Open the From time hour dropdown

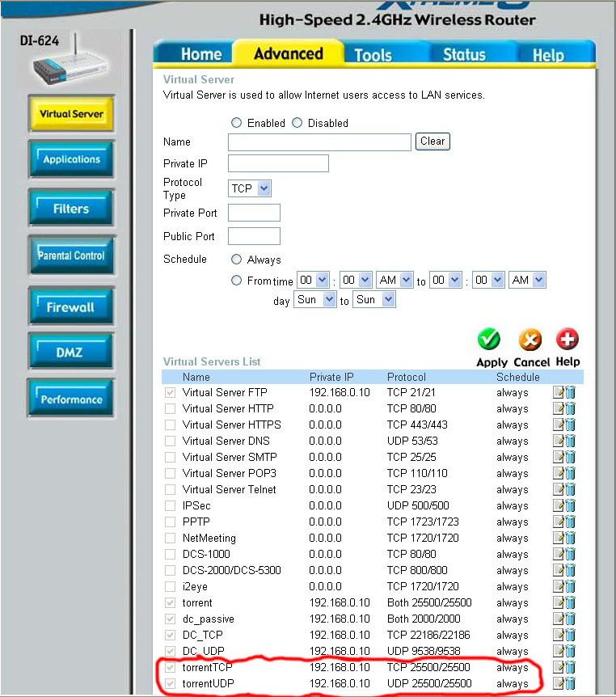tap(313, 280)
